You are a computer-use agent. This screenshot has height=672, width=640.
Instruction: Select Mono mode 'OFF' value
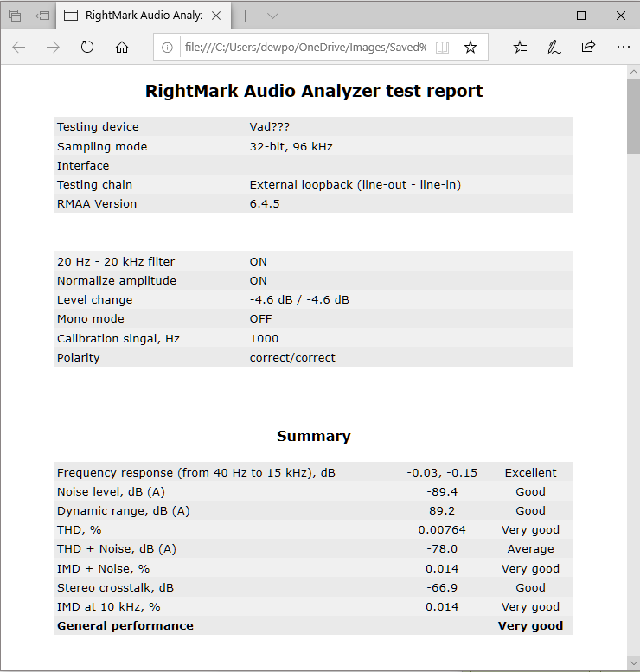(260, 319)
